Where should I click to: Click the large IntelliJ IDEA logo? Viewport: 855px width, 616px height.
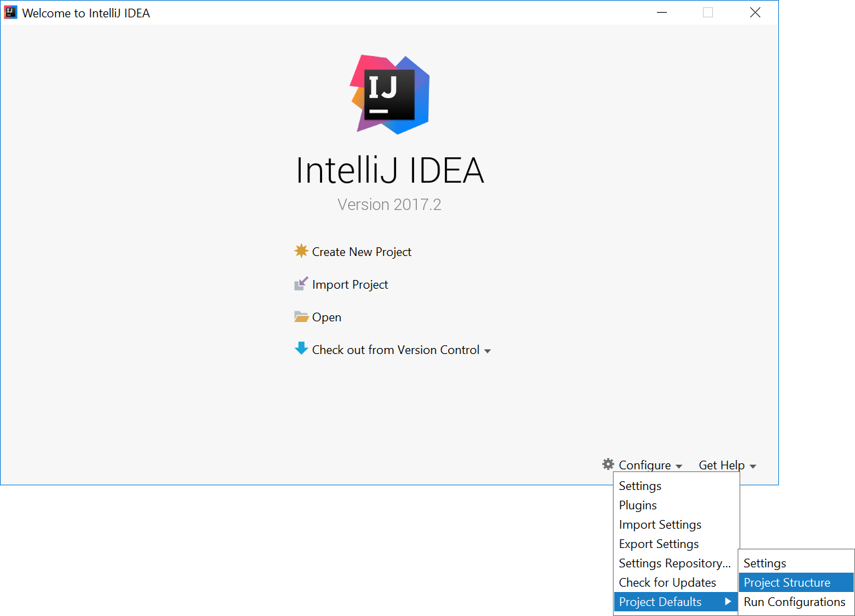click(x=389, y=94)
